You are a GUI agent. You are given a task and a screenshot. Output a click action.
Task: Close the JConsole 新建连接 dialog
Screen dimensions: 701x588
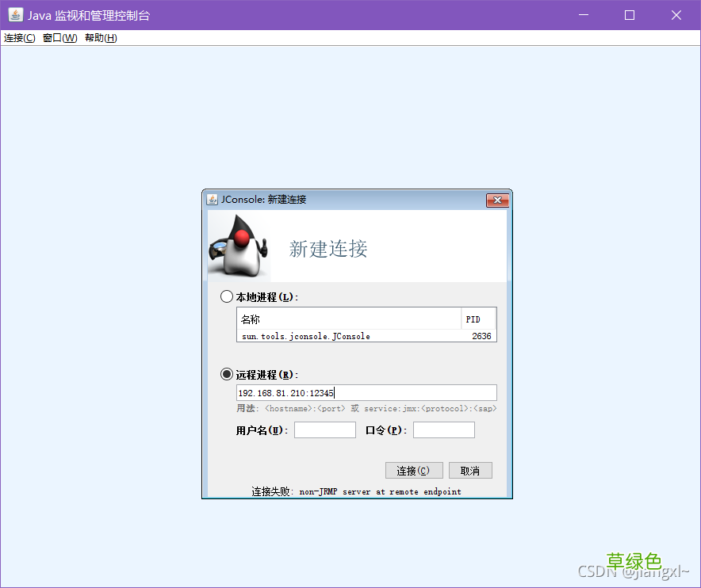point(497,200)
